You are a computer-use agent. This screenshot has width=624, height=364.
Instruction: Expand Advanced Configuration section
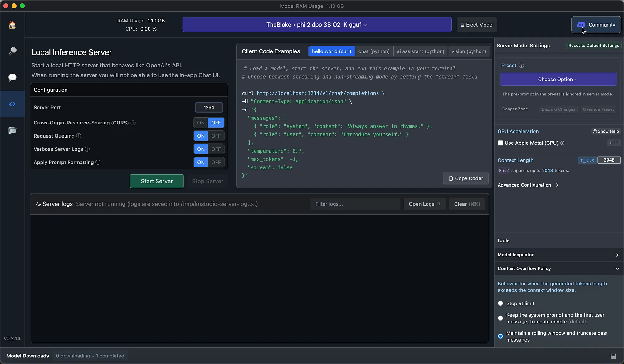click(x=528, y=185)
